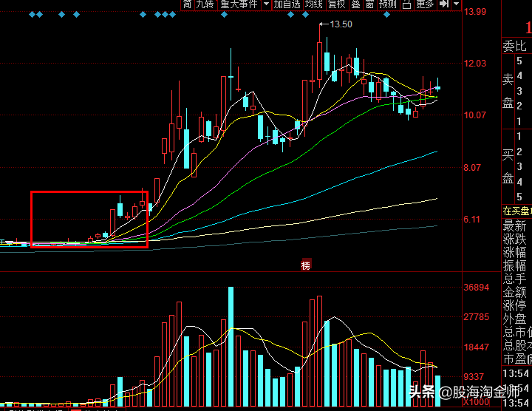Click the 简 icon at toolbar start
This screenshot has height=411, width=532.
pos(188,4)
